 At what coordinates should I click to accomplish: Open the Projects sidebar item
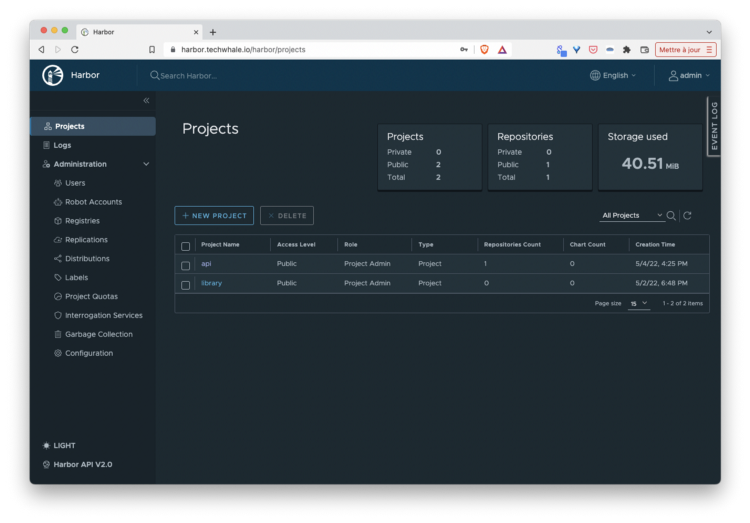point(93,126)
